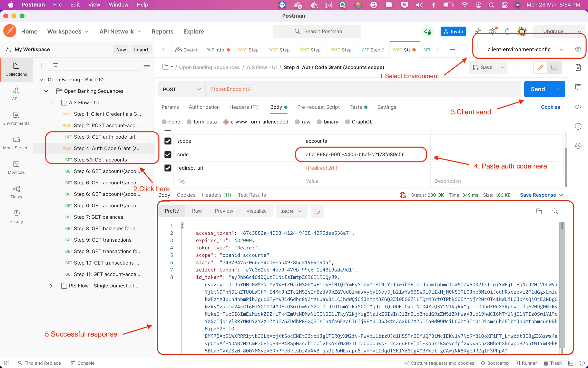588x368 pixels.
Task: Open the request info icon
Action: 578,126
